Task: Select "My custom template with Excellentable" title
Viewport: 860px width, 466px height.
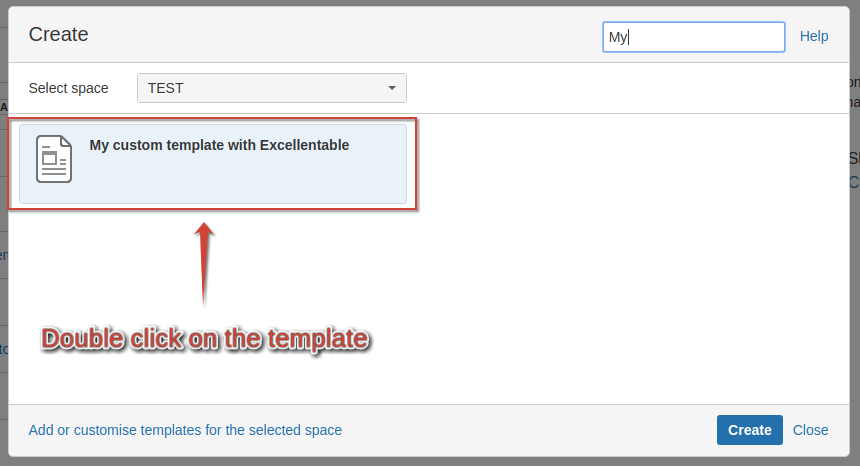Action: point(219,145)
